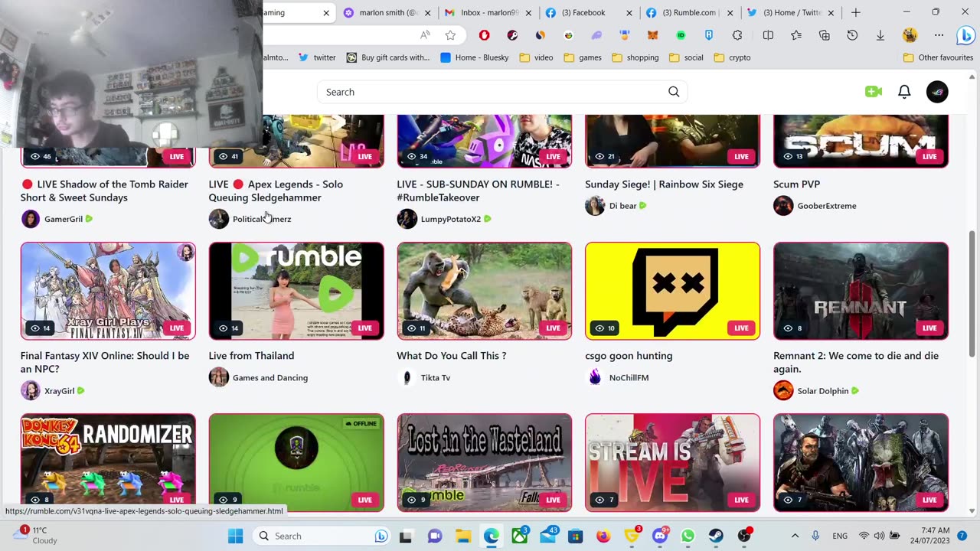Open a new browser tab
The height and width of the screenshot is (551, 980).
tap(856, 12)
